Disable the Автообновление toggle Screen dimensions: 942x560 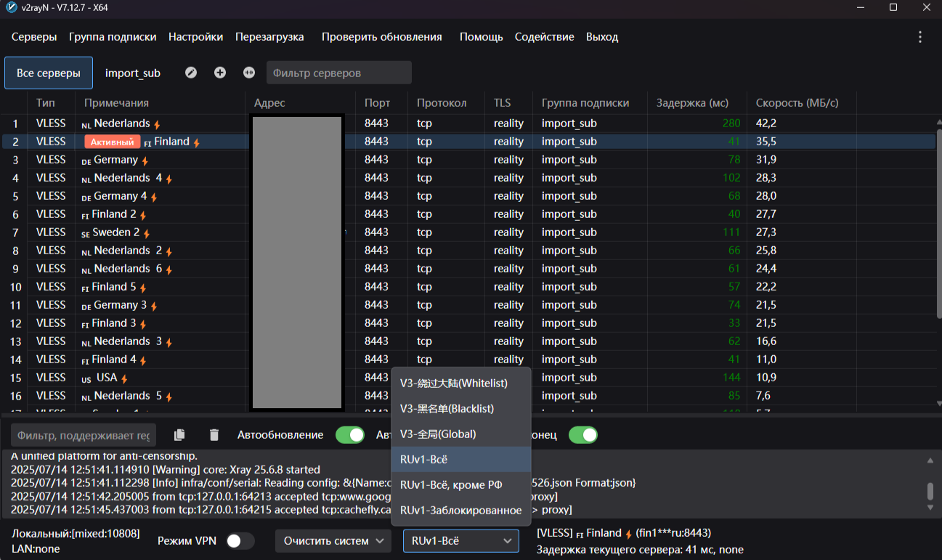350,434
